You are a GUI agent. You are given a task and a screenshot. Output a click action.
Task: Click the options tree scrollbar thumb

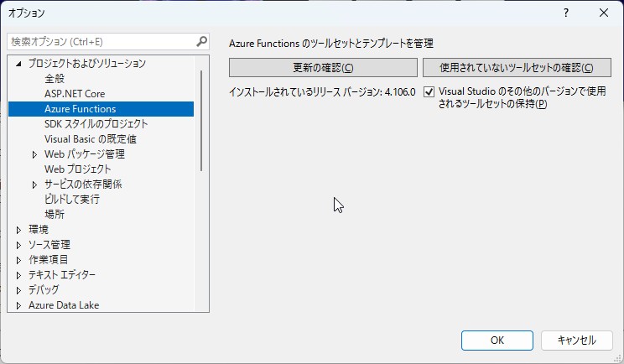click(x=201, y=121)
